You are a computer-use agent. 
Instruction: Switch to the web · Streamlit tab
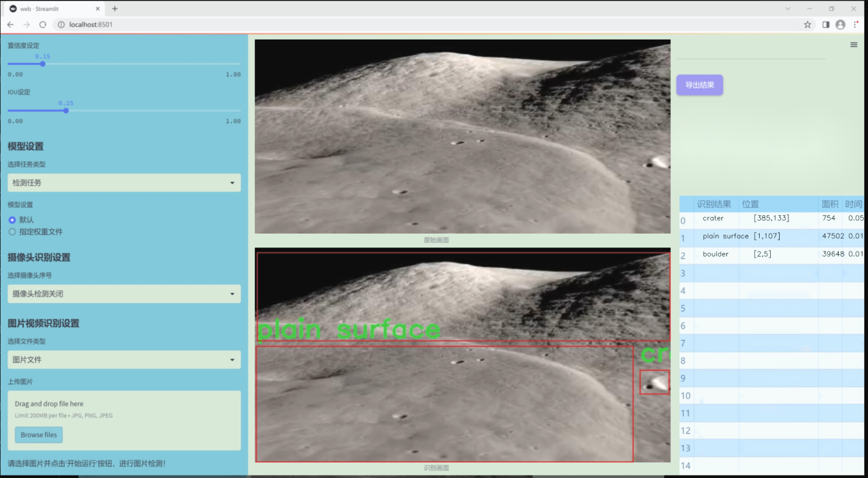(x=54, y=9)
